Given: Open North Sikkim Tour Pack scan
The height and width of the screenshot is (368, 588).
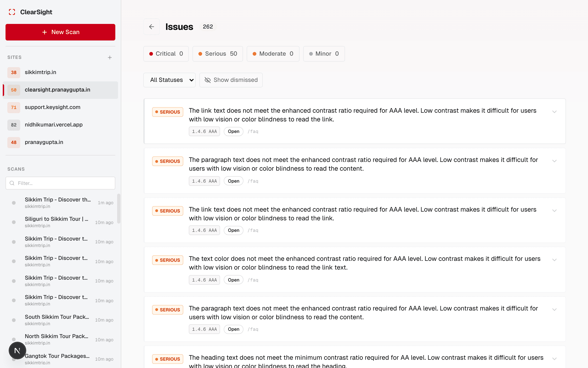Looking at the screenshot, I should pyautogui.click(x=60, y=339).
